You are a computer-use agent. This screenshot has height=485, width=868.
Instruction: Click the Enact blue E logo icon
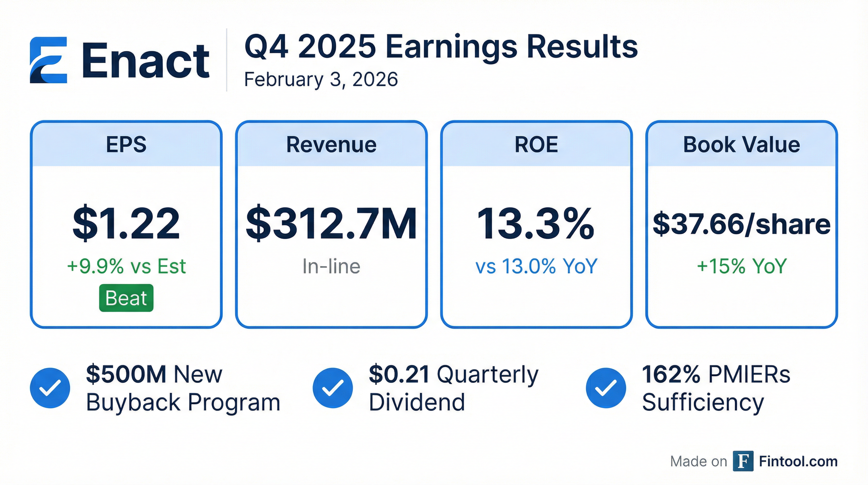[x=49, y=60]
